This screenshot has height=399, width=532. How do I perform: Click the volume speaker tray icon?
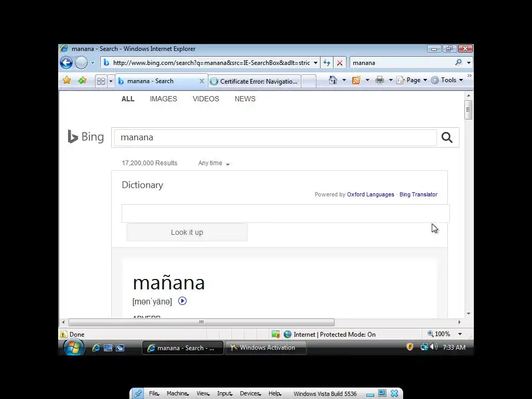click(x=433, y=347)
